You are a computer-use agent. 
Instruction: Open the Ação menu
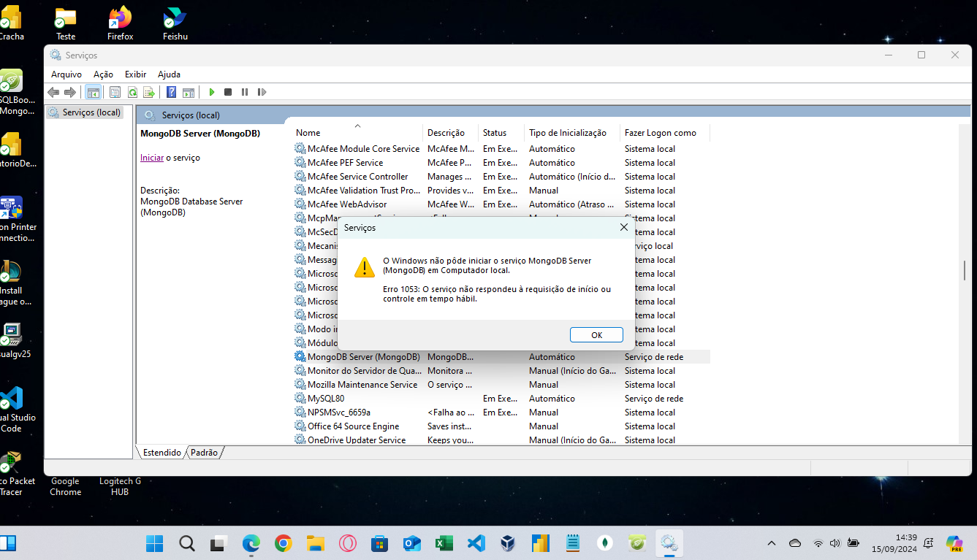(x=103, y=74)
